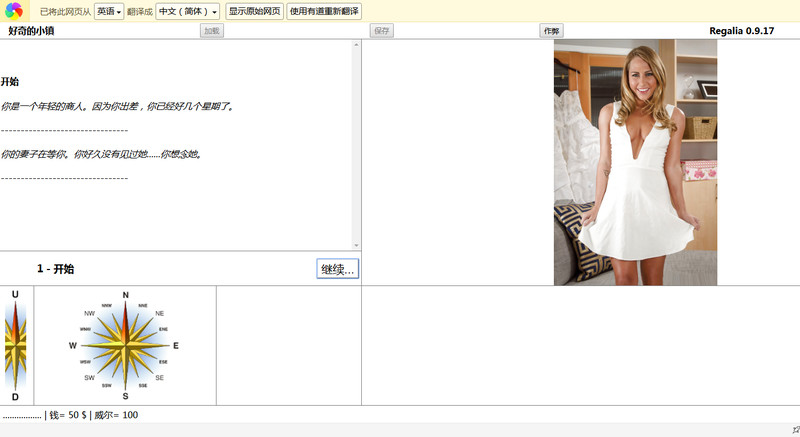The width and height of the screenshot is (800, 437).
Task: Click the D (down) direction marker
Action: [x=15, y=397]
